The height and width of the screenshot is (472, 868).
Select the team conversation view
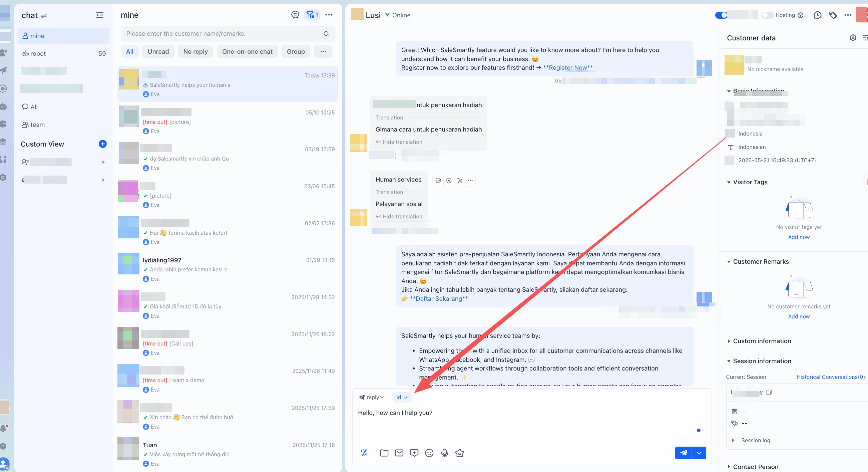[64, 125]
